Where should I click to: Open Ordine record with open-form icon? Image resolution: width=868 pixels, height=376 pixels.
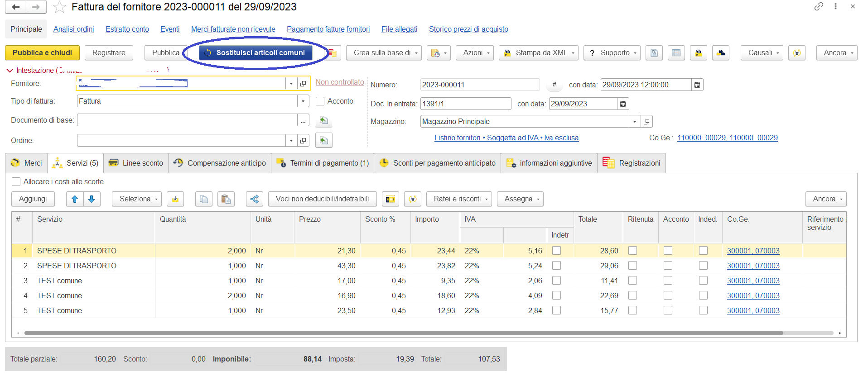pos(303,141)
